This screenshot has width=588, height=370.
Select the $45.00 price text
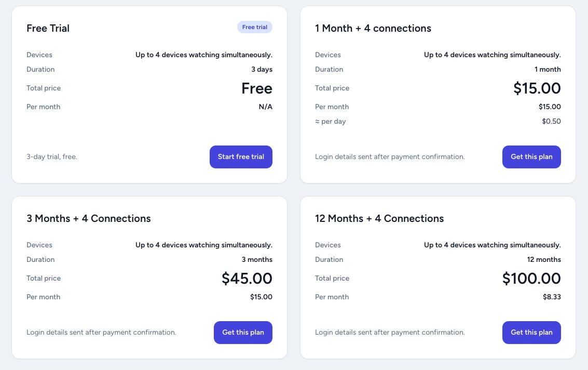click(x=247, y=278)
